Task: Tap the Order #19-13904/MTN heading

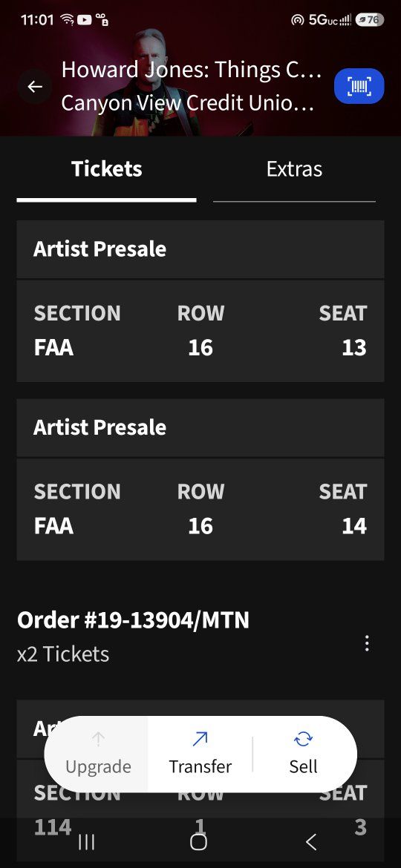Action: [133, 620]
